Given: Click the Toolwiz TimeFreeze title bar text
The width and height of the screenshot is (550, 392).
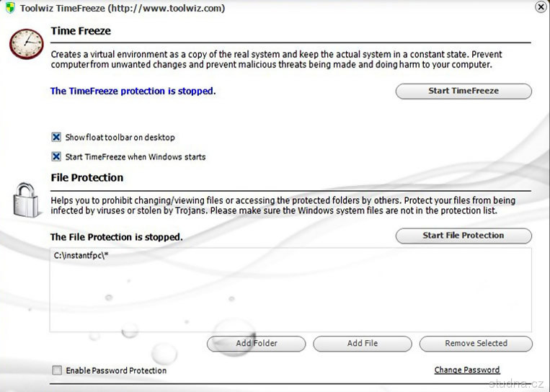Looking at the screenshot, I should 123,8.
